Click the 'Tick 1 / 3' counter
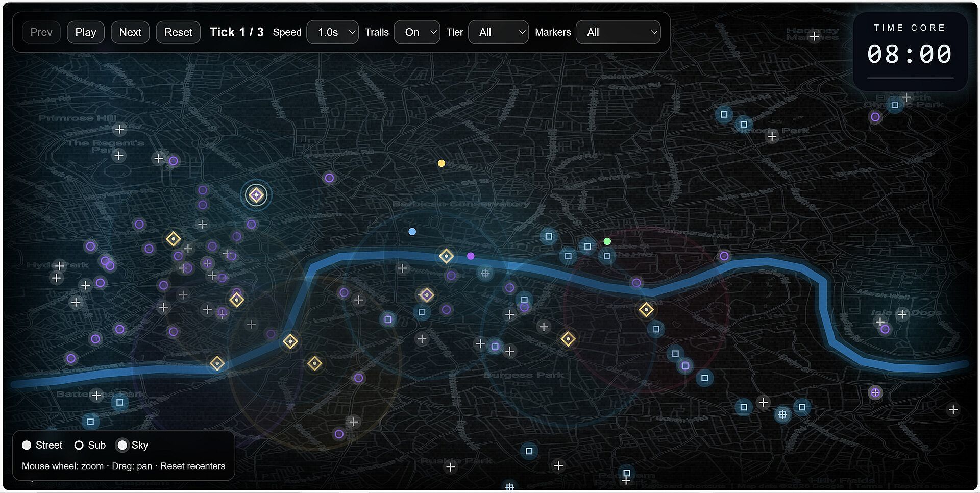The width and height of the screenshot is (980, 493). click(x=237, y=32)
